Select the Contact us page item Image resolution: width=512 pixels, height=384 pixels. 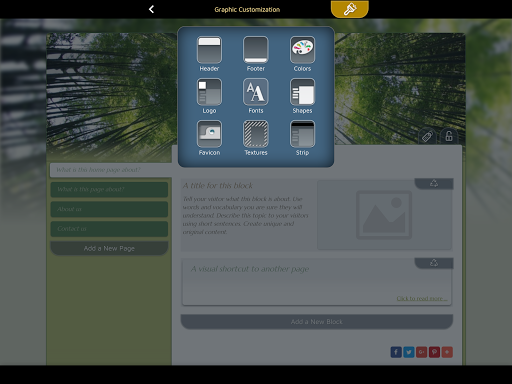109,229
